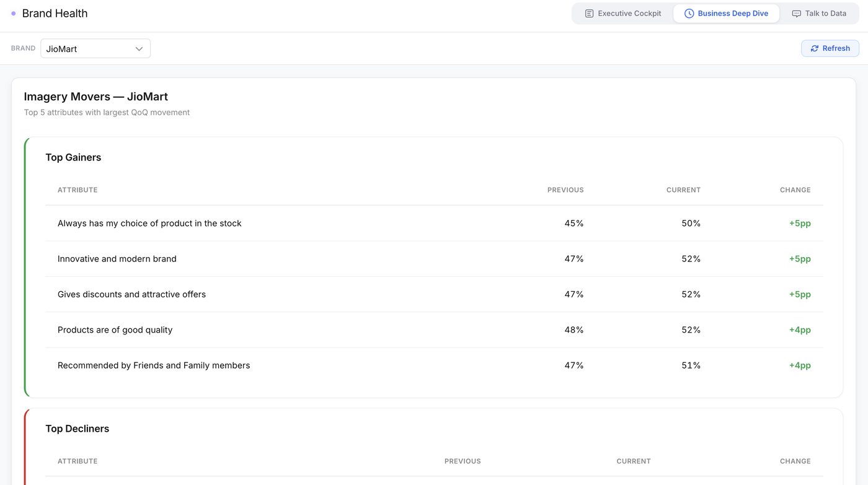
Task: Click Top Gainers ATTRIBUTE column header
Action: [x=77, y=190]
